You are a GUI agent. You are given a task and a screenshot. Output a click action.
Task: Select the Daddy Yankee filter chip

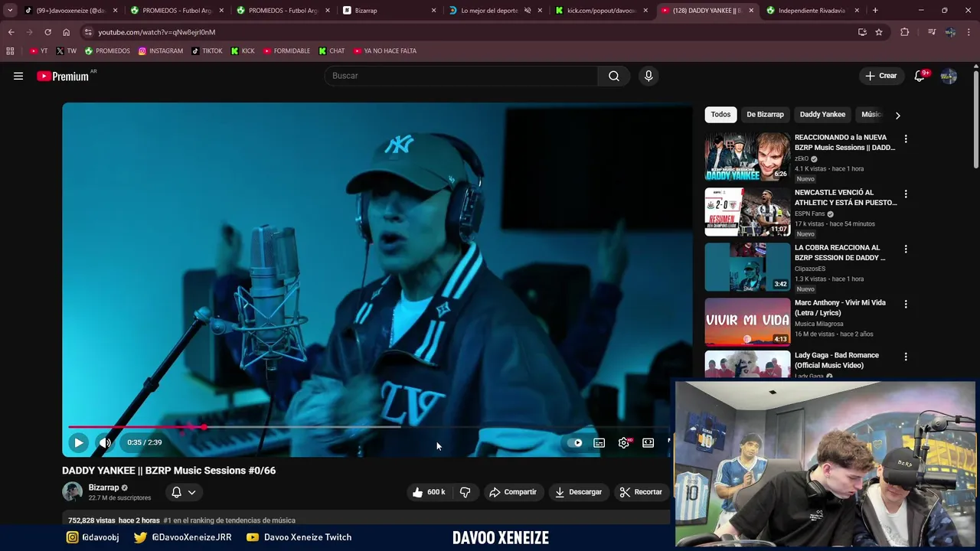coord(822,115)
